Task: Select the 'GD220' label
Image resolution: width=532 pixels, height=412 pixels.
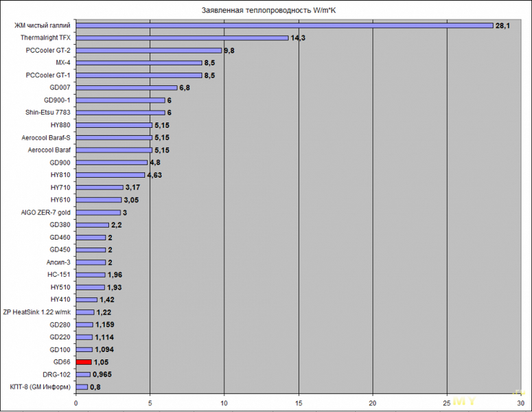Action: tap(60, 337)
